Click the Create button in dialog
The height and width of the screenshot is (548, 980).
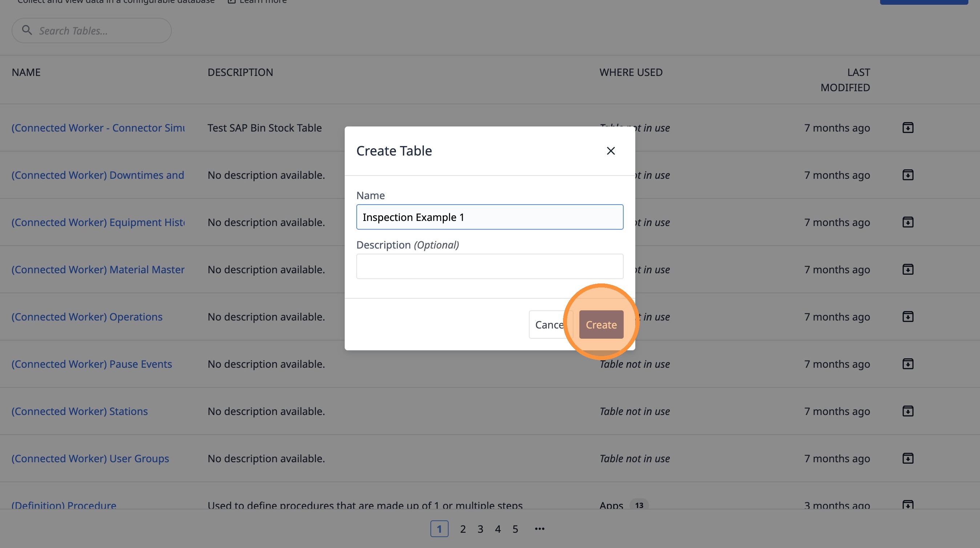601,325
